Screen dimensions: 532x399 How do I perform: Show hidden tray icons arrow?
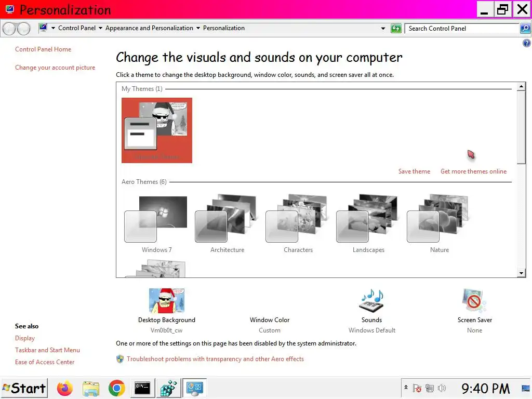point(406,387)
